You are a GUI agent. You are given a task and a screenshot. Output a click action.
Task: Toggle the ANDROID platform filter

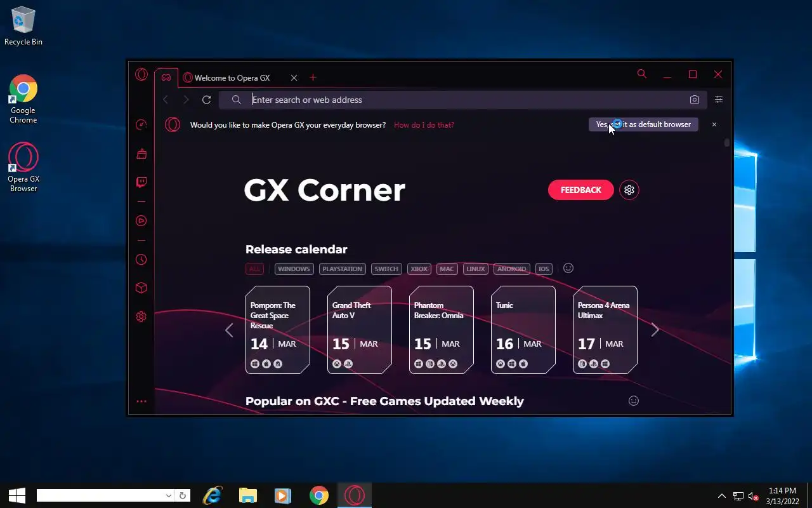512,269
